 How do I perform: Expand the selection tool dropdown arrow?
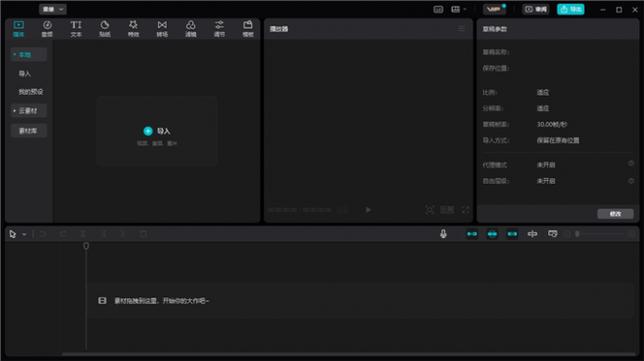click(24, 235)
